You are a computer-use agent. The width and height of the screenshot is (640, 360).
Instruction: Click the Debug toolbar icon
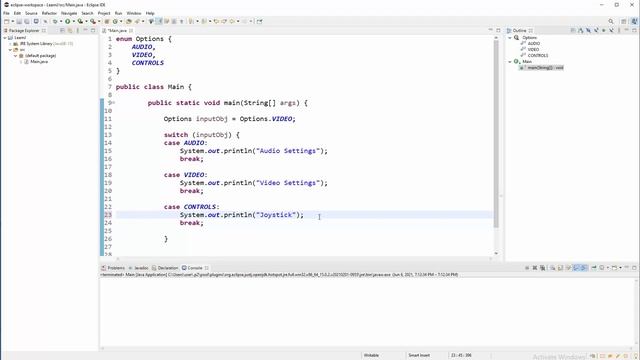[x=55, y=21]
